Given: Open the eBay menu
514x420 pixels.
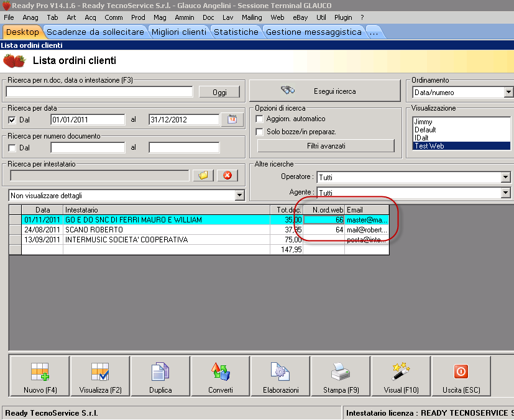Looking at the screenshot, I should pos(300,17).
